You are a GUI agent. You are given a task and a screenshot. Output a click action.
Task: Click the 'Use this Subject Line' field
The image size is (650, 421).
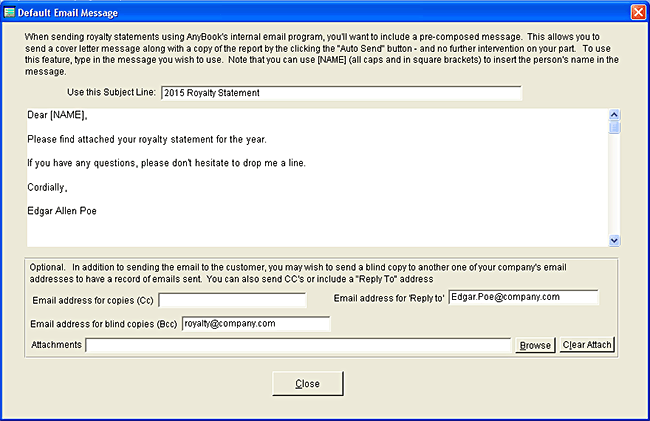click(x=340, y=94)
